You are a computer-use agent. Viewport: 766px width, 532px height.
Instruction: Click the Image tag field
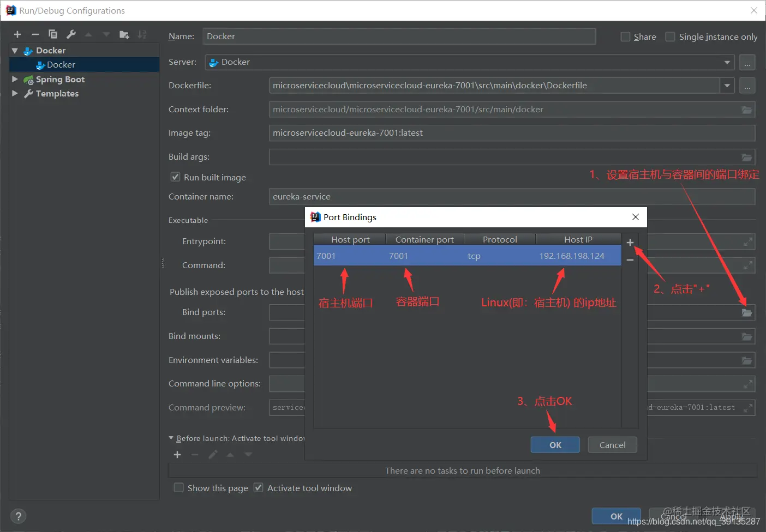click(512, 133)
